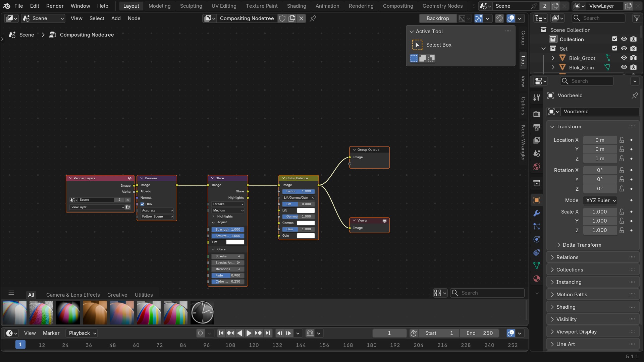The image size is (644, 362).
Task: Open the Playback dropdown menu
Action: pyautogui.click(x=82, y=333)
